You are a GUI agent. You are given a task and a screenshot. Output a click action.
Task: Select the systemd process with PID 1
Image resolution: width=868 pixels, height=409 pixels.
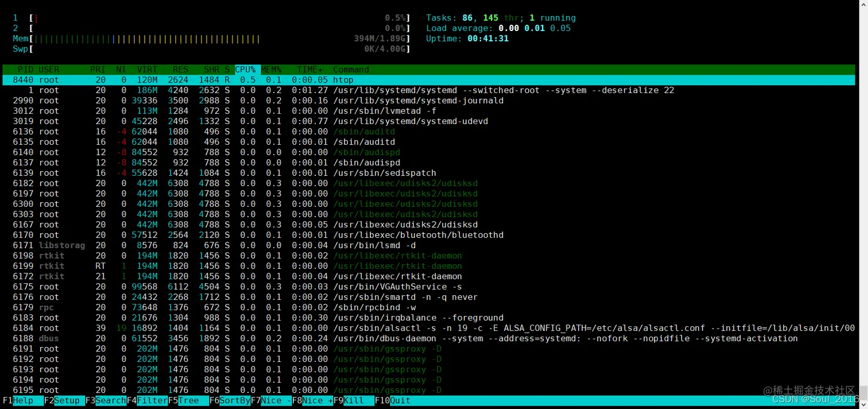click(429, 90)
